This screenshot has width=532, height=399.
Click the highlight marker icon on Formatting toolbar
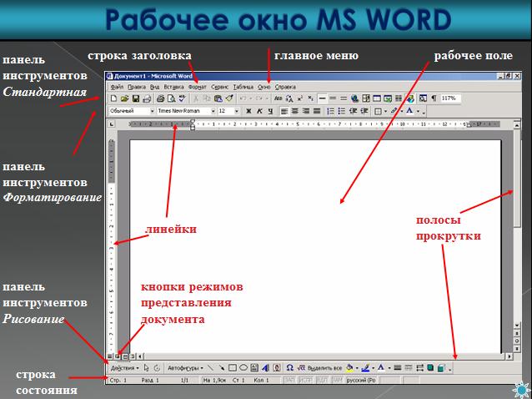[394, 111]
